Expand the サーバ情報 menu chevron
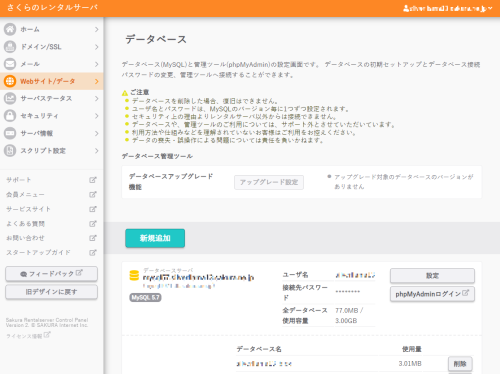 (96, 133)
